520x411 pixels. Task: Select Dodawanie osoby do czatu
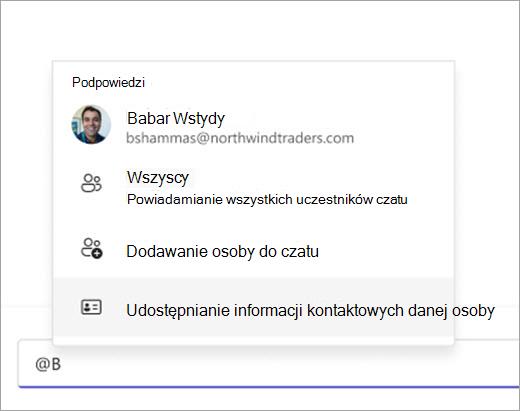tap(253, 251)
